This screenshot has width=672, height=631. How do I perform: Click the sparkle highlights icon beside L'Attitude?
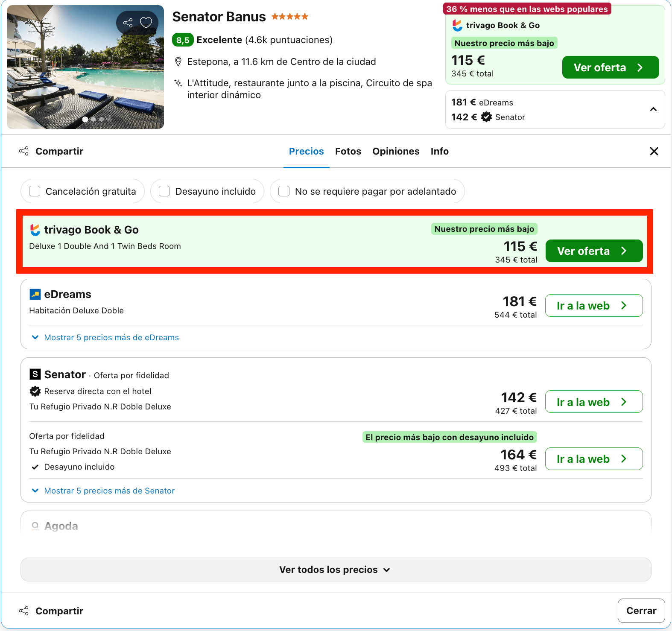coord(178,83)
